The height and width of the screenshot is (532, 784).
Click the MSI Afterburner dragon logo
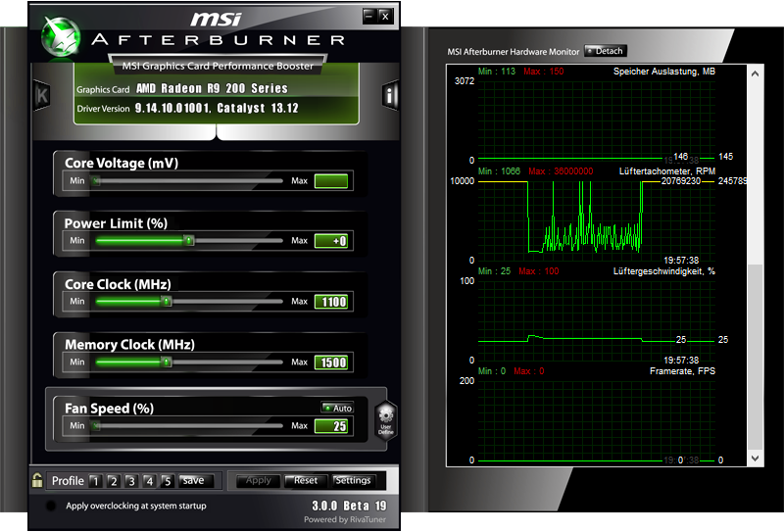61,36
